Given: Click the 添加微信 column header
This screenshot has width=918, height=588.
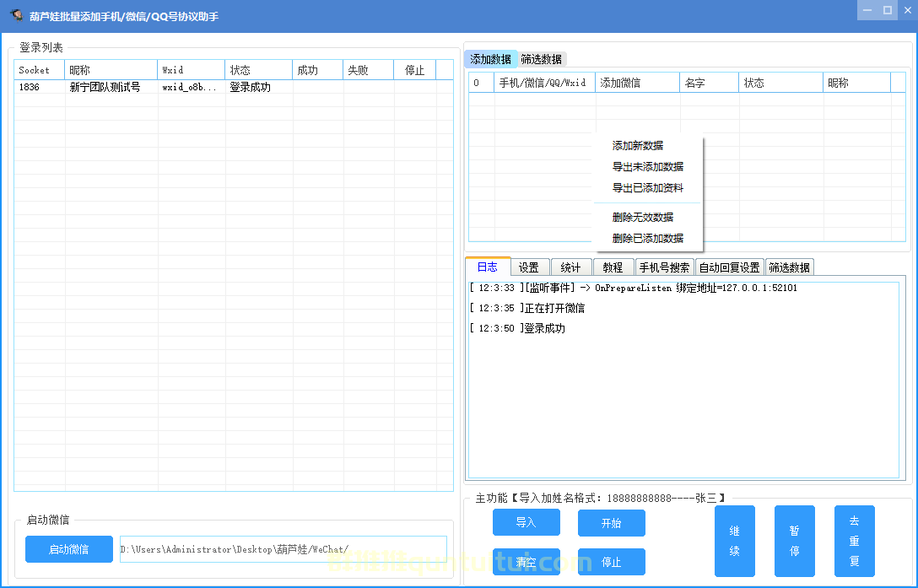Looking at the screenshot, I should click(637, 83).
